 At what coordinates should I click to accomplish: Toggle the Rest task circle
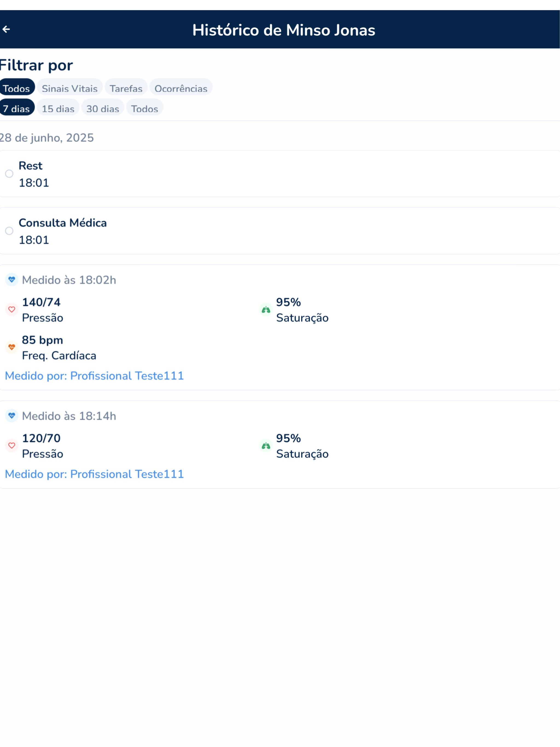click(9, 174)
